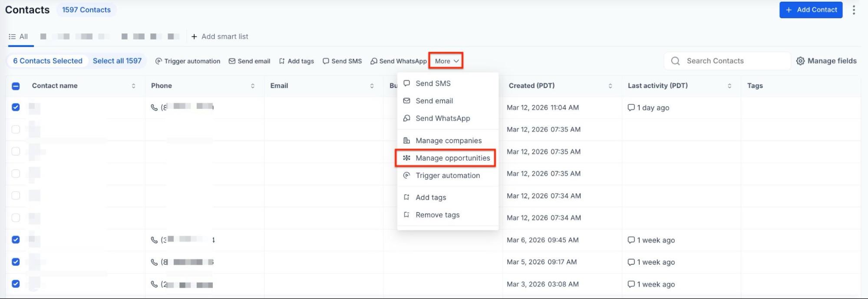Uncheck the Mar 12 11:04 AM contact
The image size is (868, 299).
[16, 107]
